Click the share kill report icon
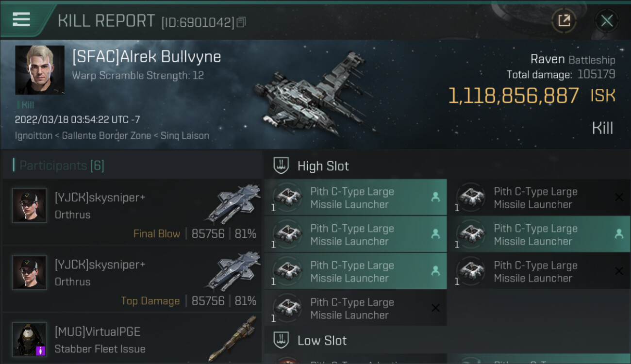The width and height of the screenshot is (631, 364). point(564,20)
